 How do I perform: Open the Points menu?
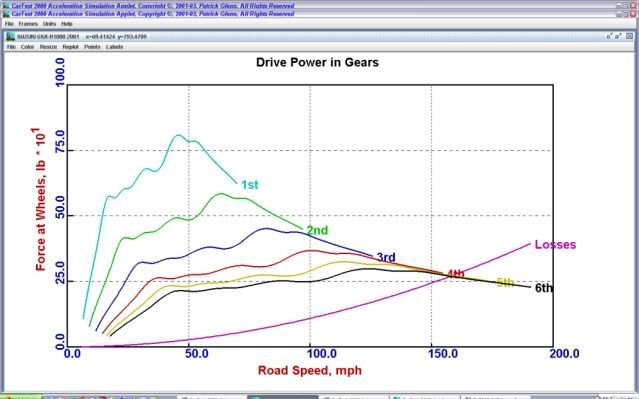[93, 47]
